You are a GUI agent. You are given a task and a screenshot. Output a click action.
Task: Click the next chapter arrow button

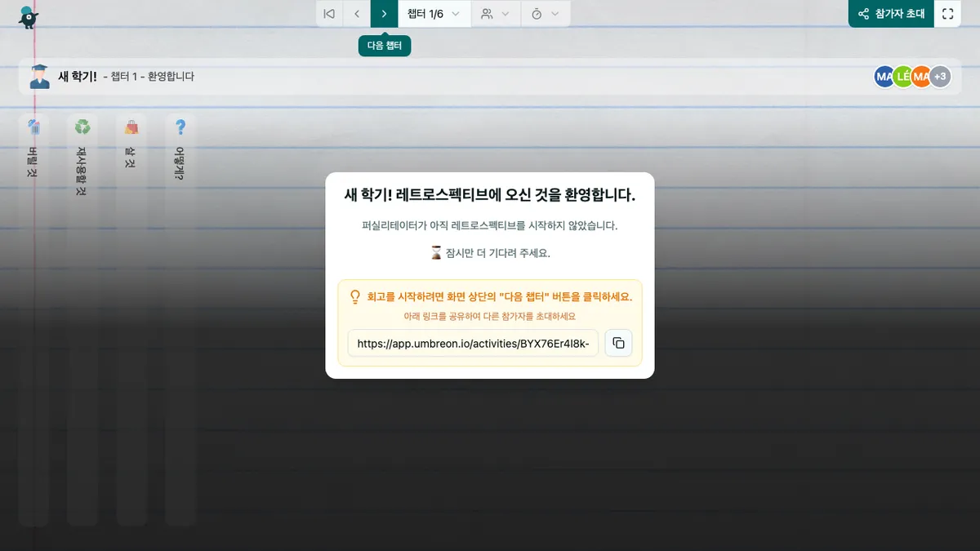pos(384,14)
